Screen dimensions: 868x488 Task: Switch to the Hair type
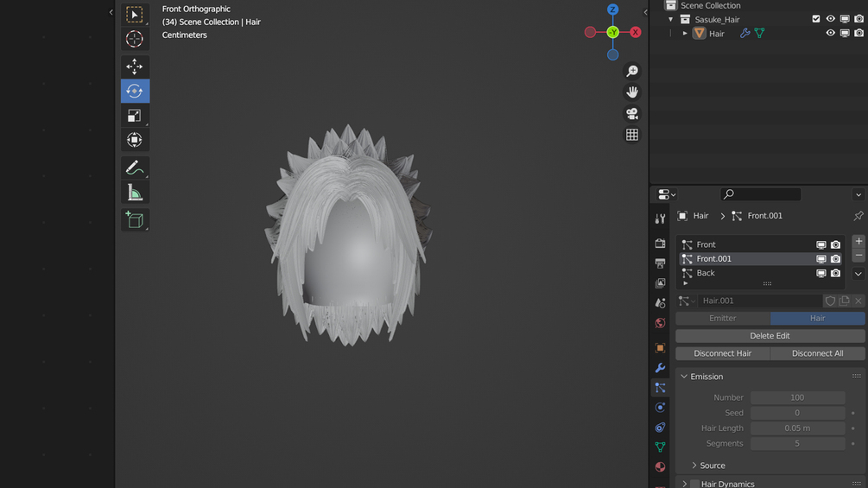817,318
